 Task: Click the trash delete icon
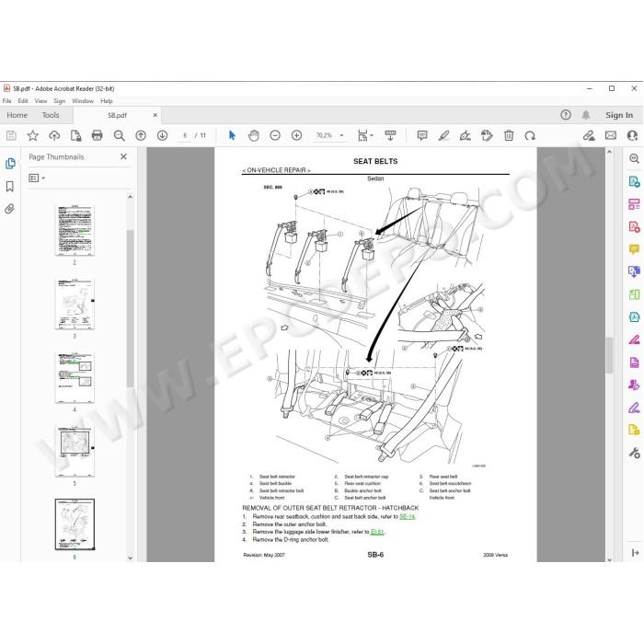509,135
